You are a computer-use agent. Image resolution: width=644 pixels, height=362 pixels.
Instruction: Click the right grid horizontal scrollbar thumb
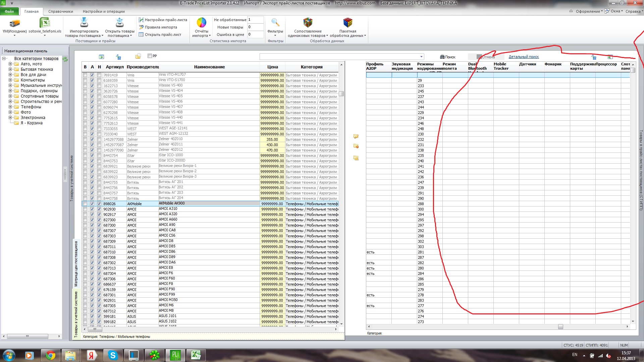[x=560, y=327]
